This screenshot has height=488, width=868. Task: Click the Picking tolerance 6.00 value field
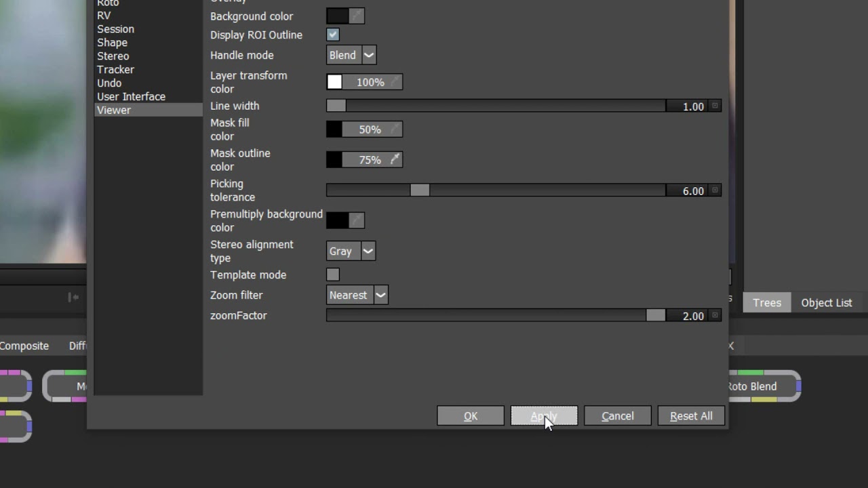tap(688, 191)
